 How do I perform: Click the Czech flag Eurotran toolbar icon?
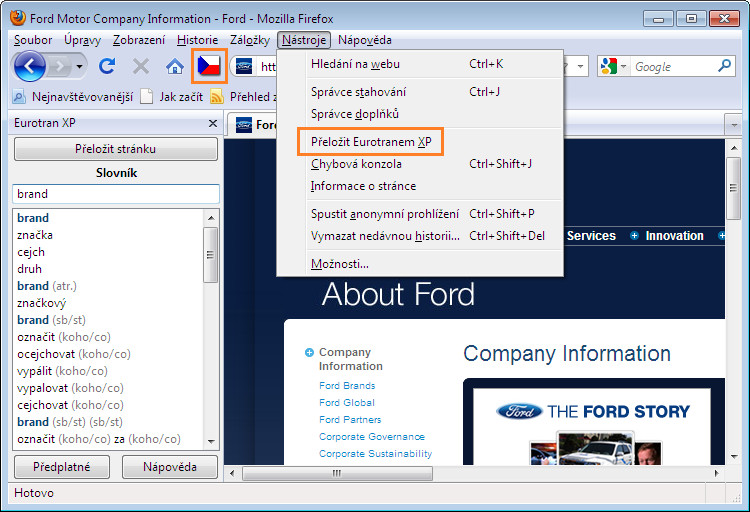coord(209,66)
